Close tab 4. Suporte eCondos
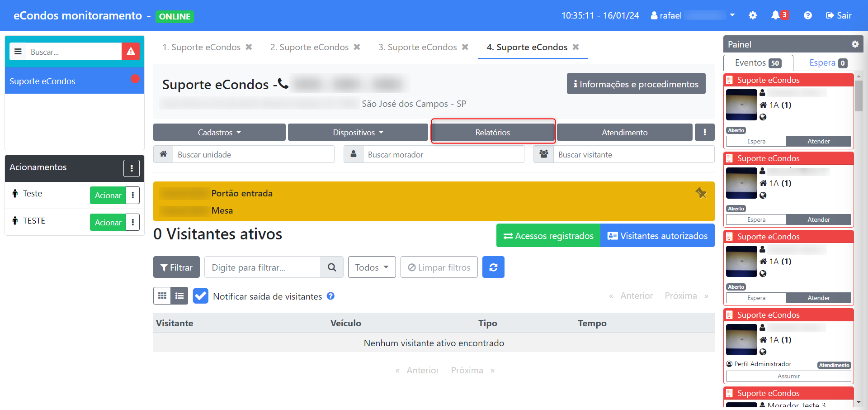Screen dimensions: 868x410 point(576,47)
